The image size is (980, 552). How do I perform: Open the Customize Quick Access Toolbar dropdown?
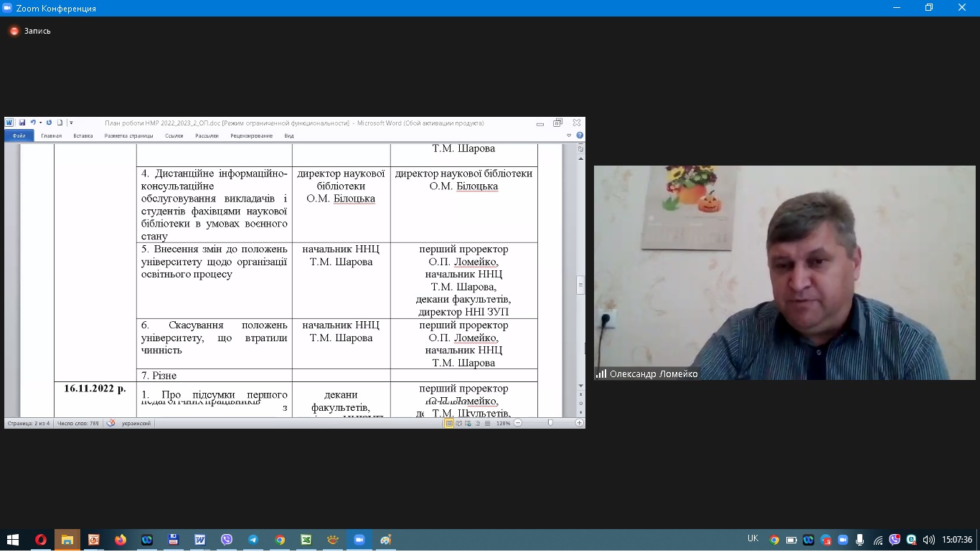(71, 123)
